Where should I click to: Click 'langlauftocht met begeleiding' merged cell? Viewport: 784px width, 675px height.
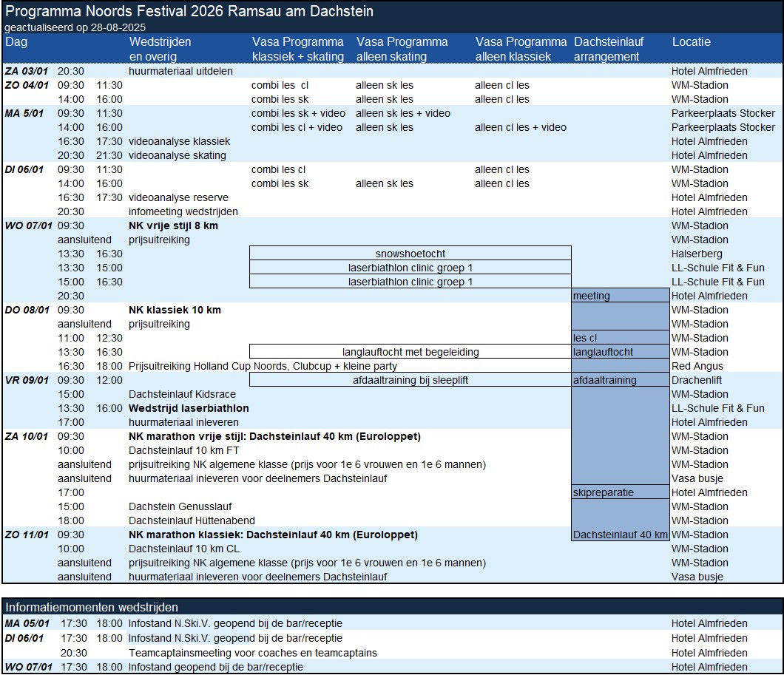[x=410, y=352]
